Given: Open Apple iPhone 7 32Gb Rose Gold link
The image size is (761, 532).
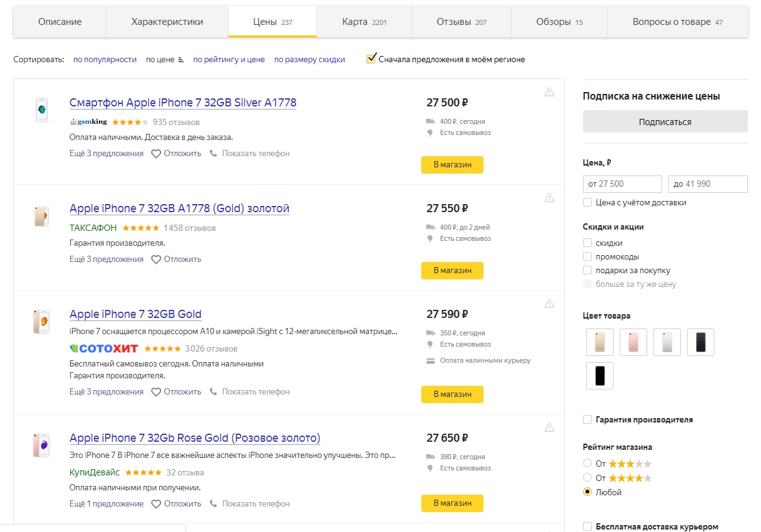Looking at the screenshot, I should (x=195, y=438).
